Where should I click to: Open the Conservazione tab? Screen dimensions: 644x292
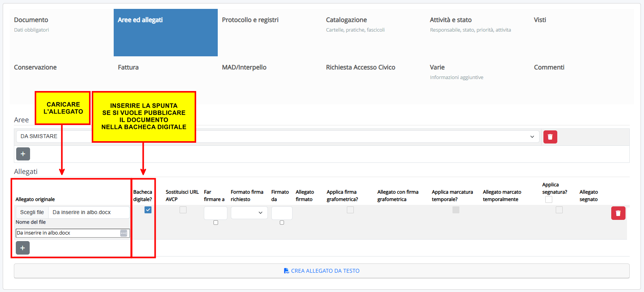(x=35, y=68)
